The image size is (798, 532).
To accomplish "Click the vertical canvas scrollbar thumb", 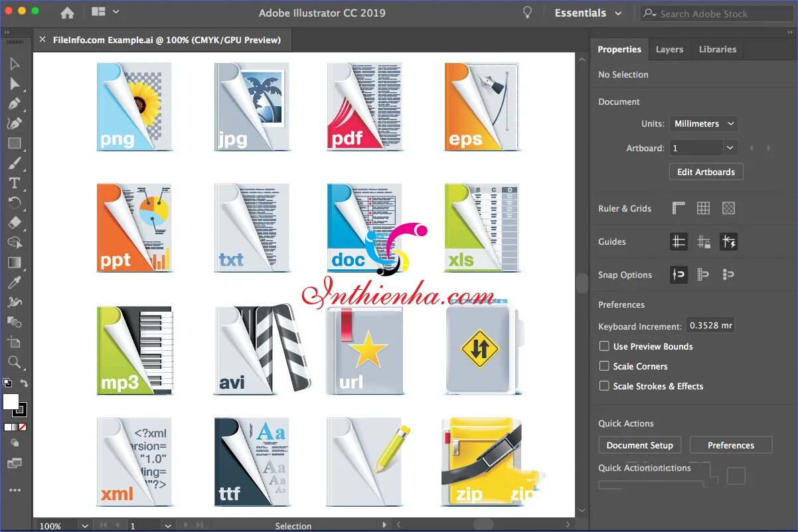I will point(582,283).
